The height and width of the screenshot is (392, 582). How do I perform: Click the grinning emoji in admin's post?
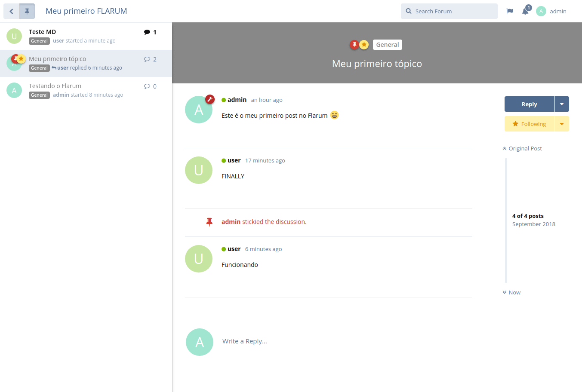coord(335,115)
